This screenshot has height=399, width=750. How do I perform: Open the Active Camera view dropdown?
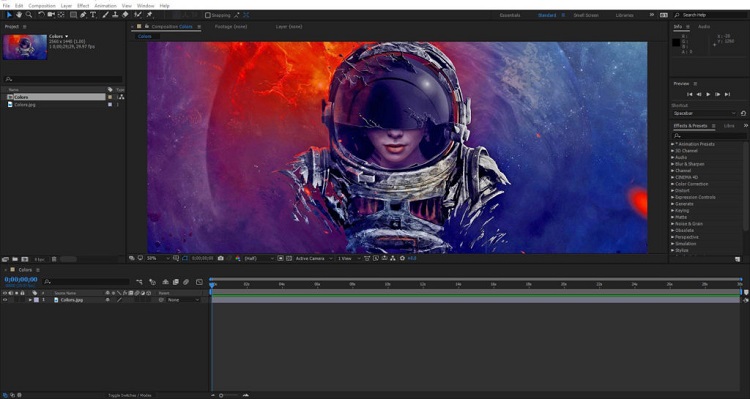[x=314, y=258]
